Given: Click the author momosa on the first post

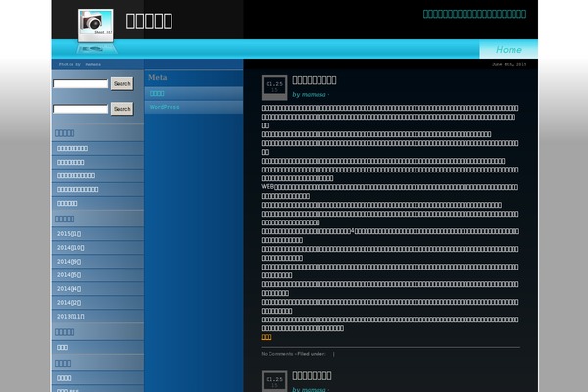Looking at the screenshot, I should coord(314,94).
